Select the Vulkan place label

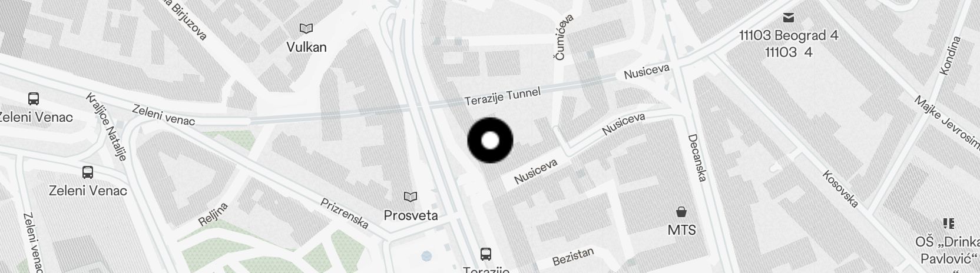306,47
